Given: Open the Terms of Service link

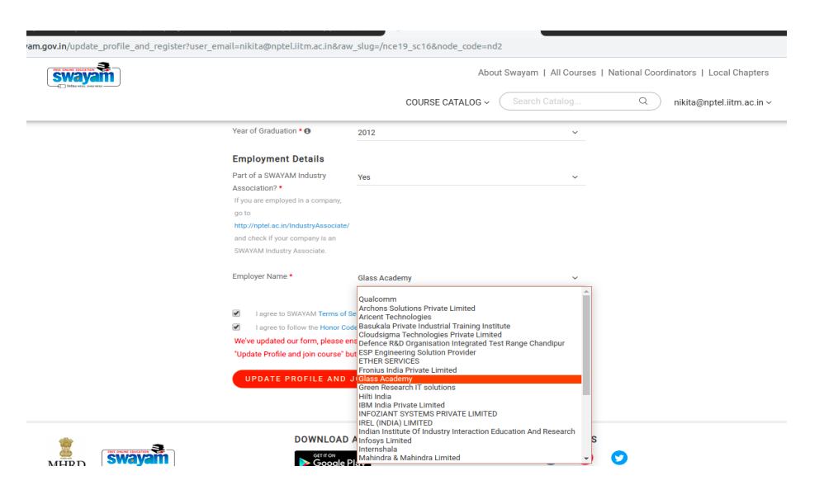Looking at the screenshot, I should 337,313.
